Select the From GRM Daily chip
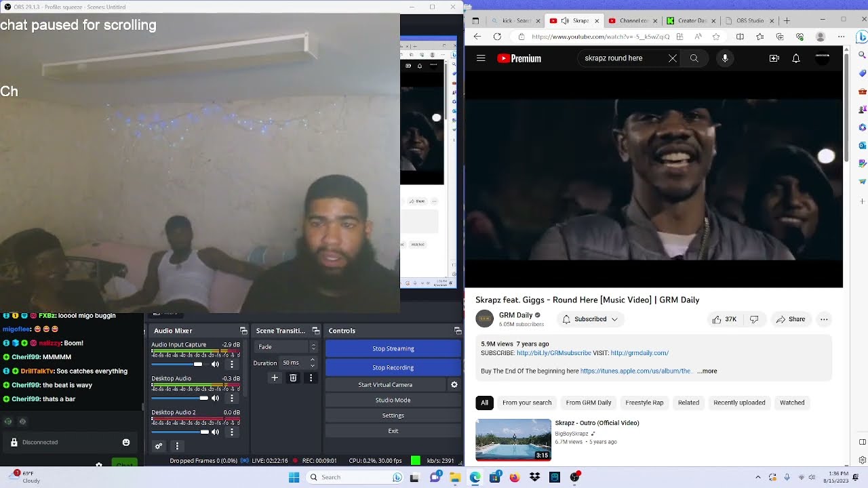This screenshot has width=868, height=488. 589,403
